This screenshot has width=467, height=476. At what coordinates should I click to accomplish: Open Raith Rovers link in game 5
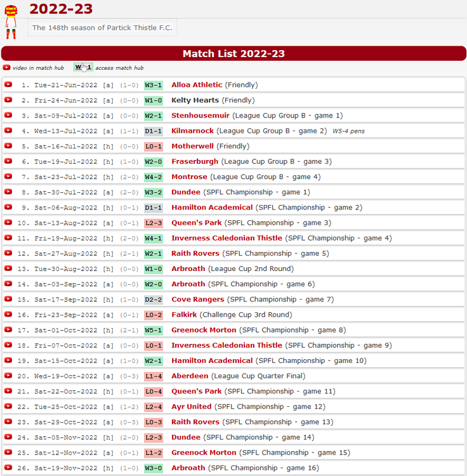[x=195, y=253]
